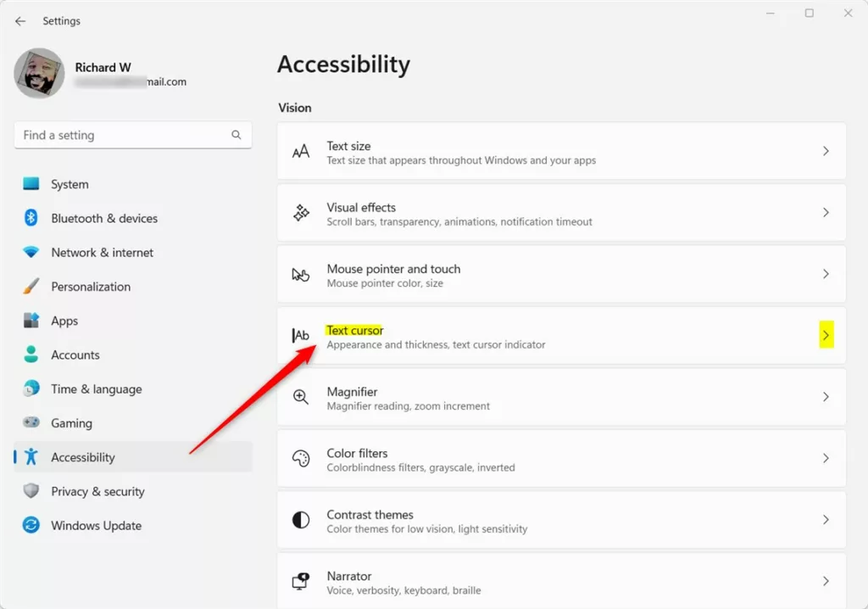The width and height of the screenshot is (868, 609).
Task: Expand Visual effects chevron
Action: coord(826,213)
